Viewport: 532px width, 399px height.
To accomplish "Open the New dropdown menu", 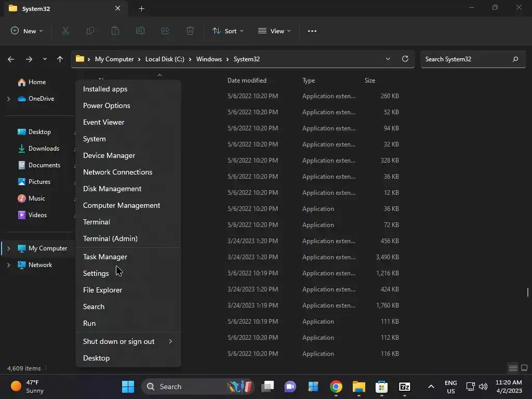I will tap(27, 31).
